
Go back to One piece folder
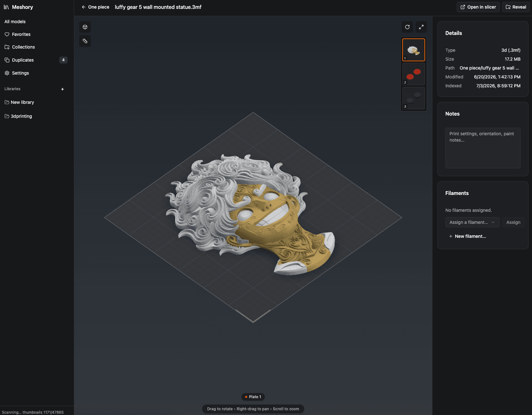[x=95, y=7]
